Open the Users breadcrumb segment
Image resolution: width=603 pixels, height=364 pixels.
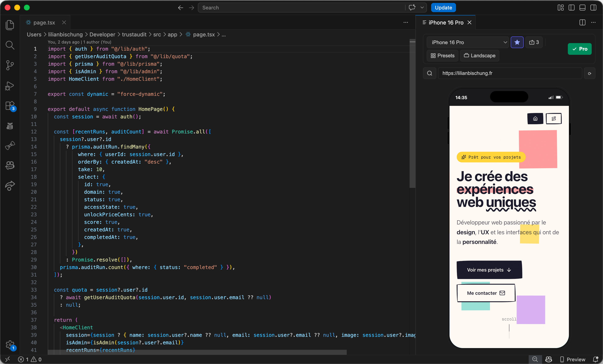pyautogui.click(x=34, y=35)
